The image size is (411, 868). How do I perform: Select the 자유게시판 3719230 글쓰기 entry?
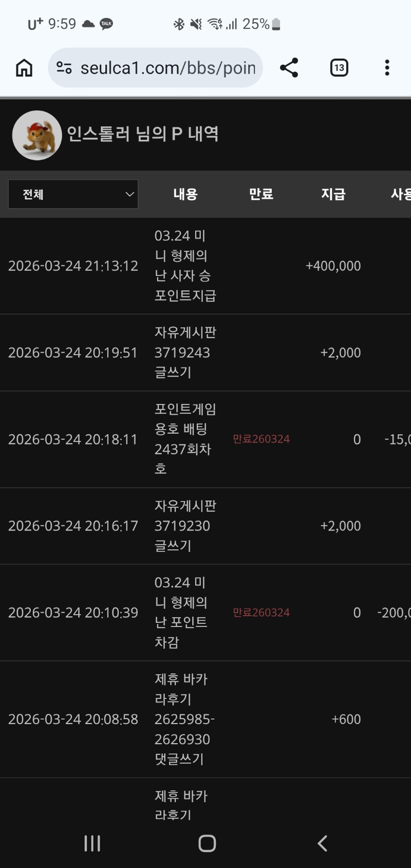[x=185, y=526]
